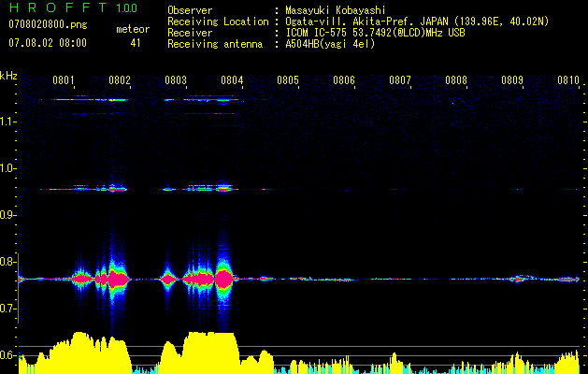Click the meteor label

(133, 29)
